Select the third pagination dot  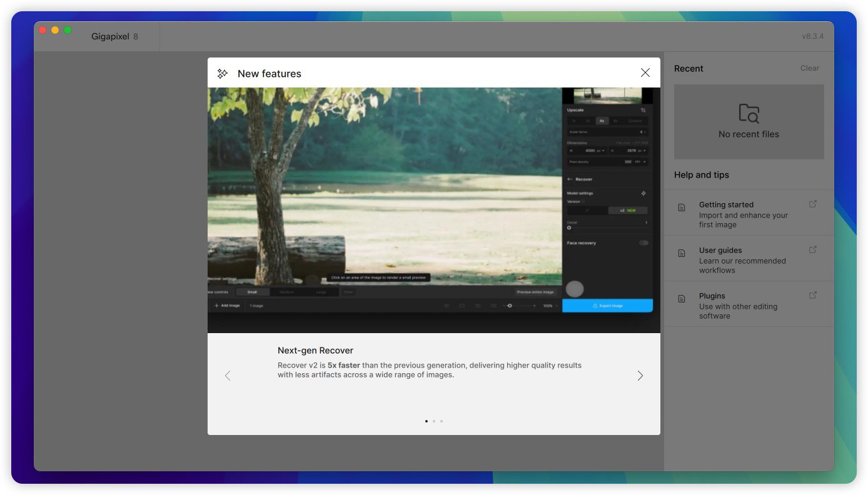[442, 421]
